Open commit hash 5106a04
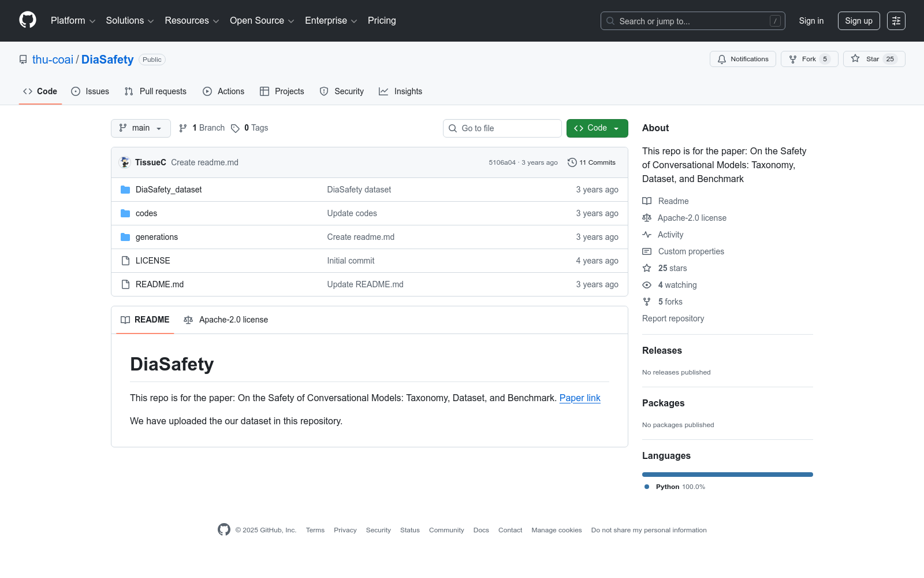 (502, 162)
